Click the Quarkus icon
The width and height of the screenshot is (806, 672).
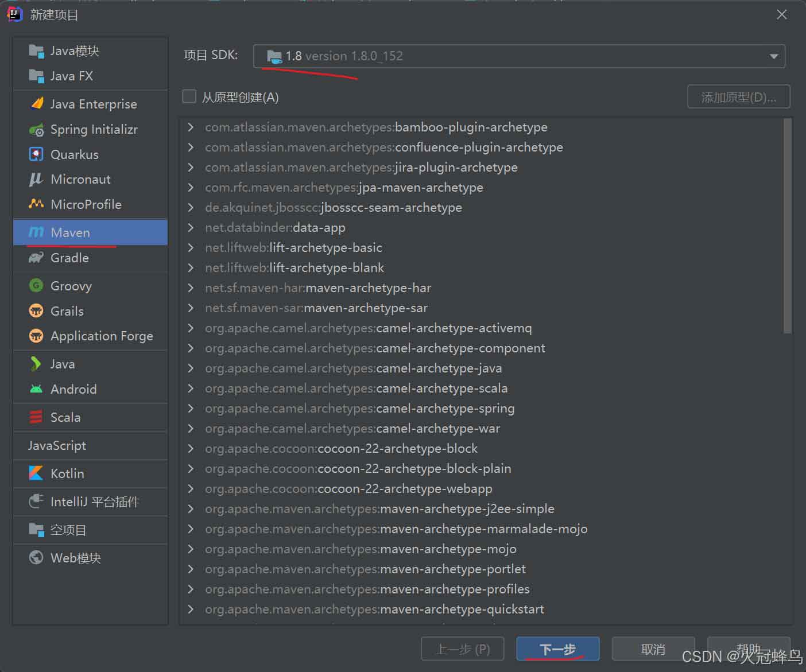pyautogui.click(x=36, y=154)
